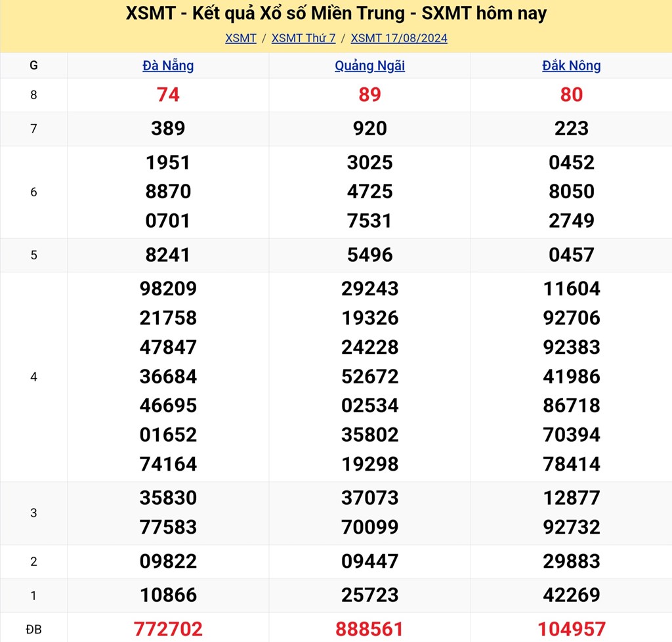Click Đà Nẵng special prize number 772702
The image size is (672, 642).
point(168,629)
